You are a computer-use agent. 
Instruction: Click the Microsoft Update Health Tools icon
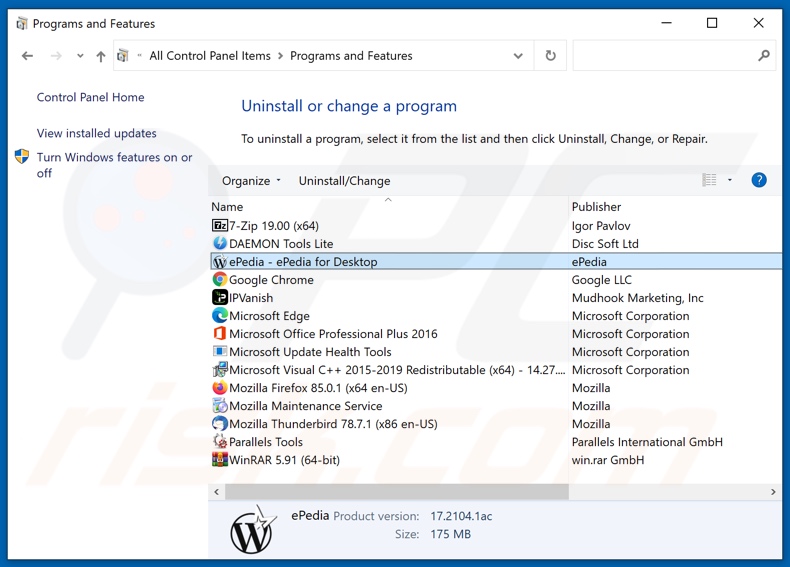point(220,351)
